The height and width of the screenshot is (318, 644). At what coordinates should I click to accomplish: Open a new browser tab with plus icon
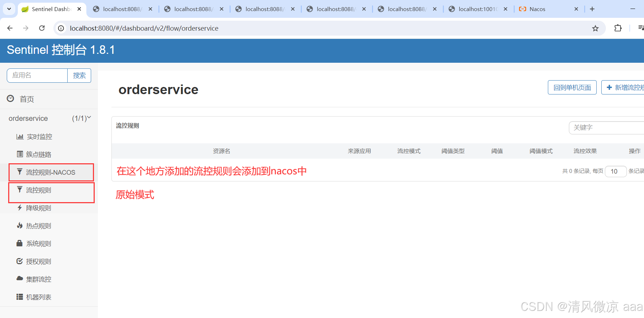click(x=592, y=9)
